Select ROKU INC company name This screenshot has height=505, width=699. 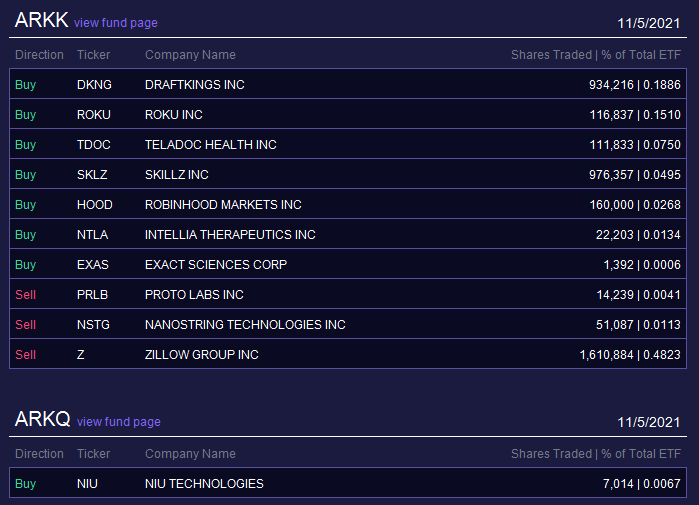[x=174, y=115]
